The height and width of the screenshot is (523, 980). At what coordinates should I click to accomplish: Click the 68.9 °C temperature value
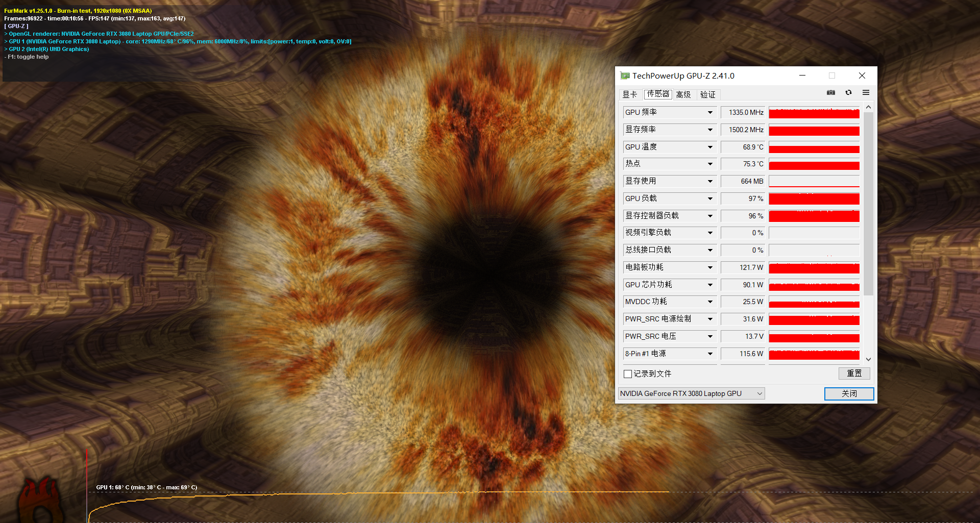pos(743,147)
